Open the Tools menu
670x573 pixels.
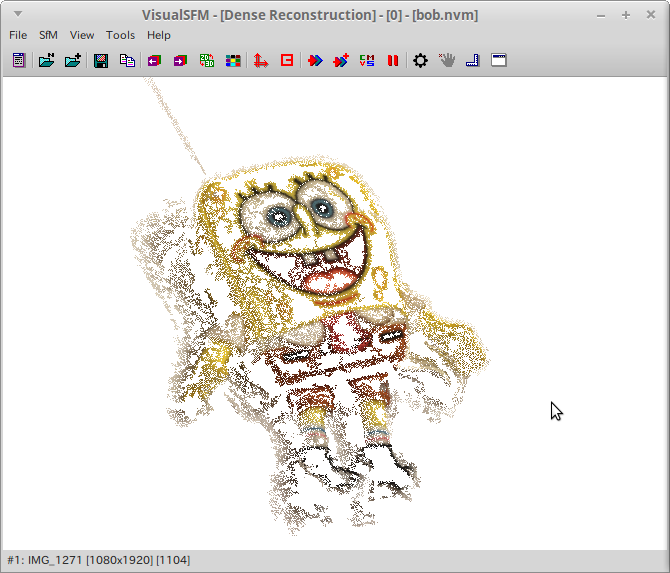(x=120, y=35)
